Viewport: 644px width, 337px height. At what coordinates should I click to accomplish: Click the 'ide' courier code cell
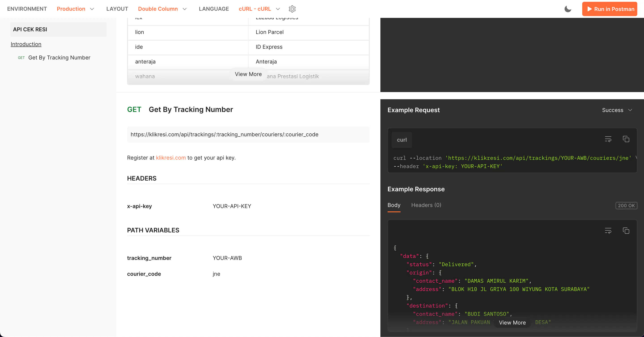tap(188, 47)
